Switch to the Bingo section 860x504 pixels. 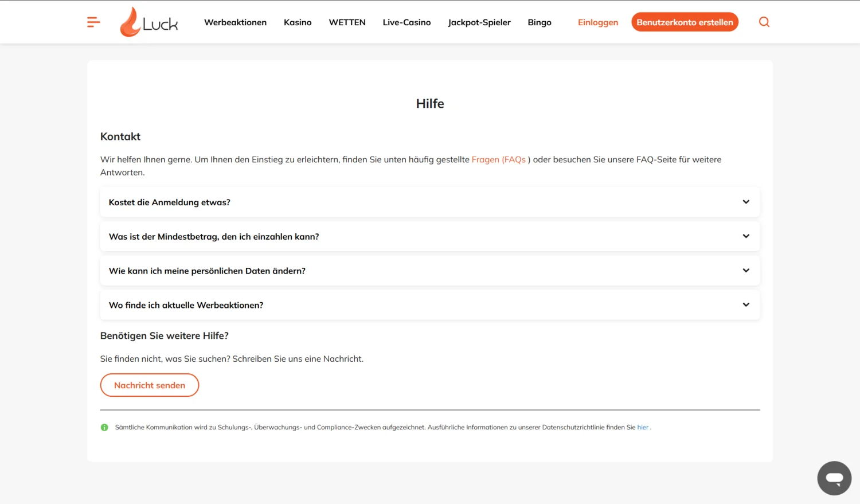(x=539, y=22)
